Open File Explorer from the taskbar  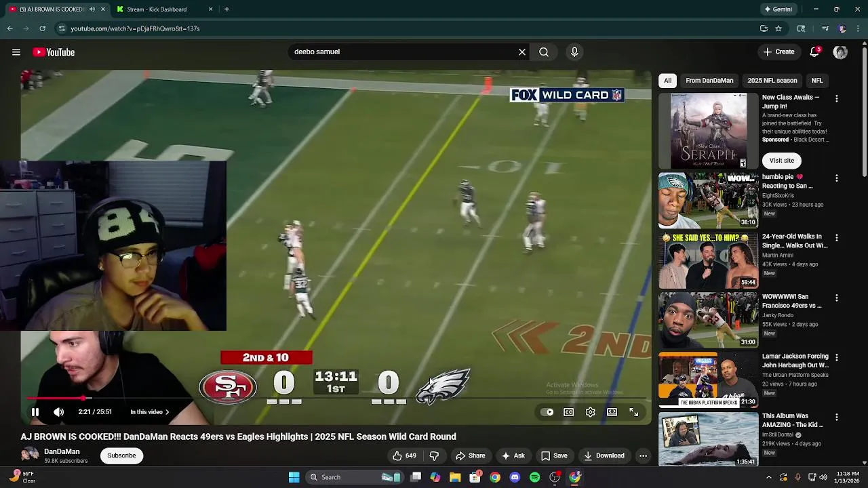[x=455, y=477]
